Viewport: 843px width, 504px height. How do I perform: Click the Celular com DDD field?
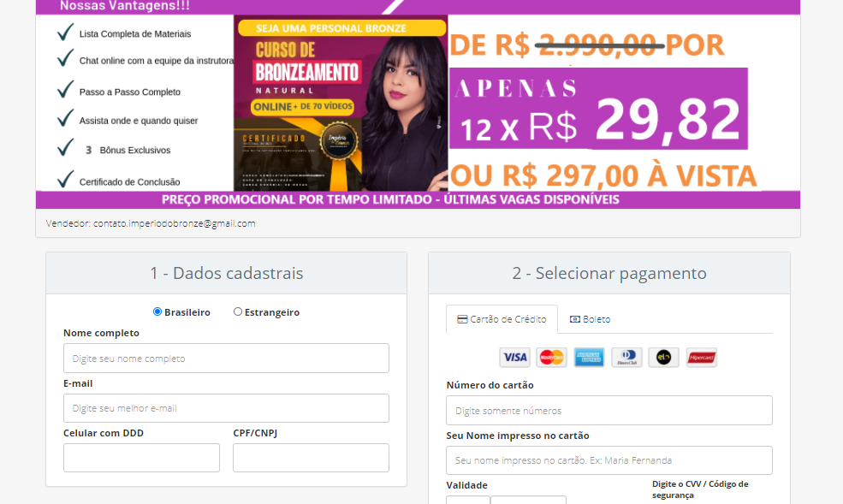[x=141, y=458]
